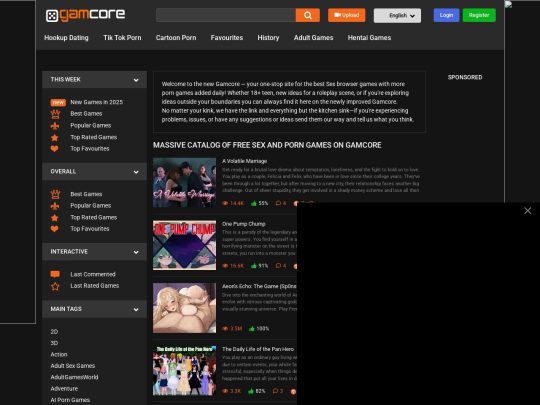This screenshot has height=405, width=540.
Task: Click the orange search magnifier icon
Action: click(x=308, y=15)
